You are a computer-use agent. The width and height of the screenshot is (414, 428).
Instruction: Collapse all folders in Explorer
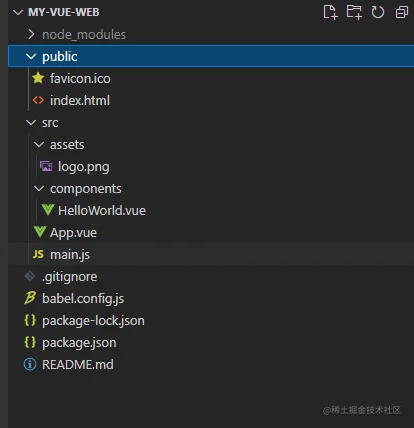pyautogui.click(x=402, y=12)
